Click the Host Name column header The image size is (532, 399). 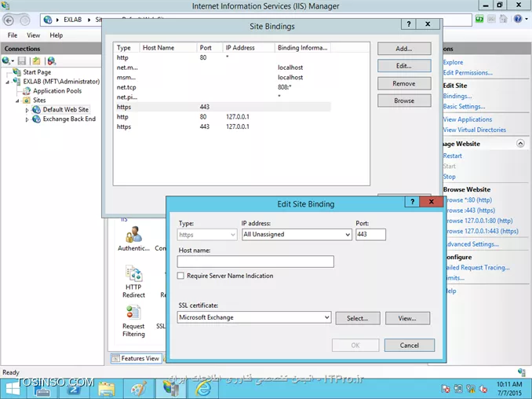tap(168, 48)
